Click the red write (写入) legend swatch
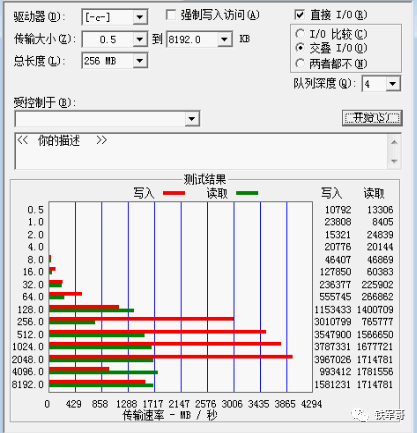 (x=174, y=193)
